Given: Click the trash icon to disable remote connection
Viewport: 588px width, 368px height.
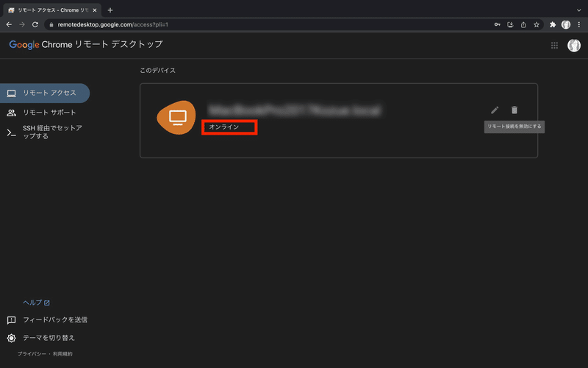Looking at the screenshot, I should click(514, 110).
